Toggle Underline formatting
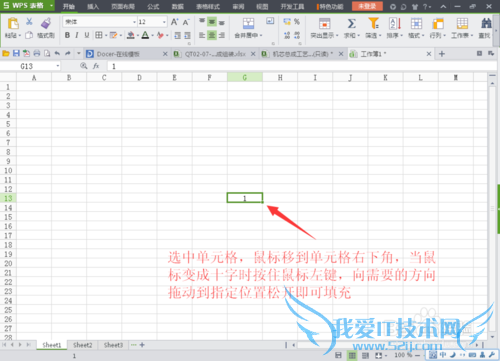Screen dimensions: 500x361 (x=87, y=35)
